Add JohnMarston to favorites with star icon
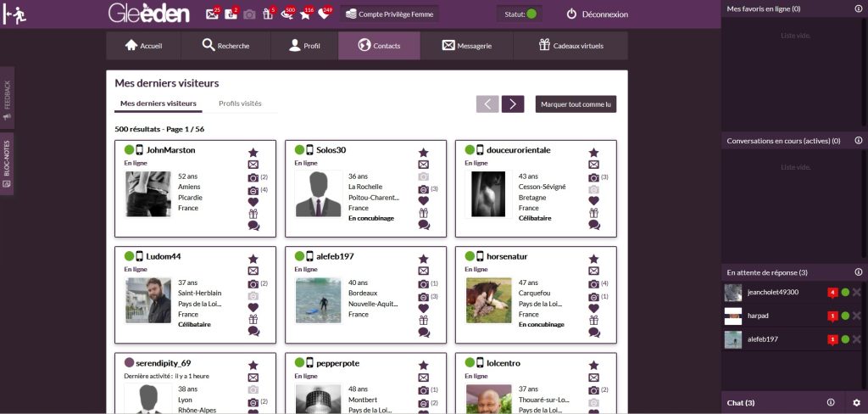The image size is (868, 414). [x=253, y=152]
